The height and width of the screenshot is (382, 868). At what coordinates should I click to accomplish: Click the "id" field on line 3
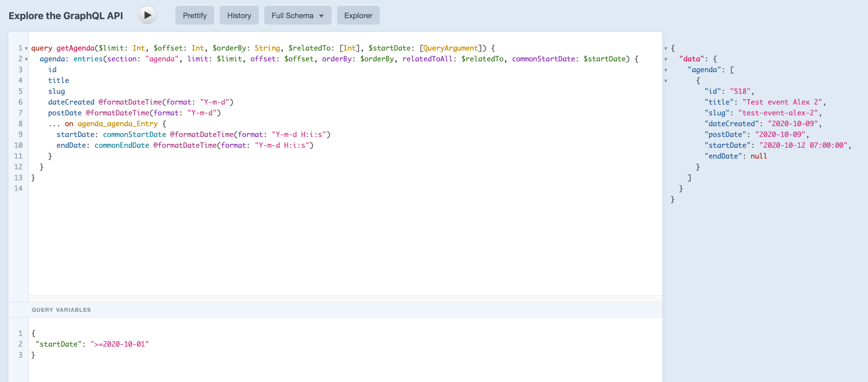[x=53, y=70]
